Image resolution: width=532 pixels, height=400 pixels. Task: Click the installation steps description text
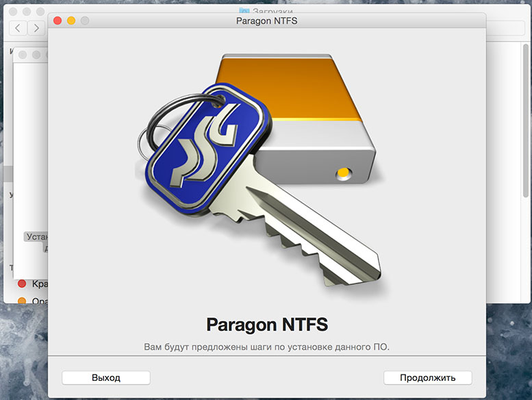[266, 347]
